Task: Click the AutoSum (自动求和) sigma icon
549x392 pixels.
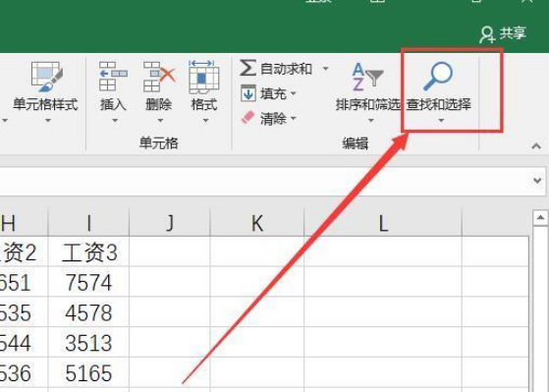Action: [247, 68]
